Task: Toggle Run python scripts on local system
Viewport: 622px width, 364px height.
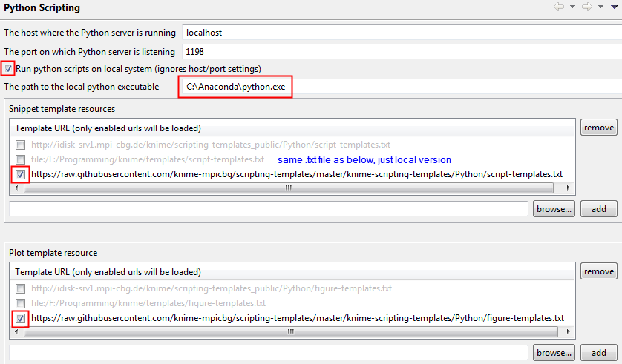Action: coord(8,69)
